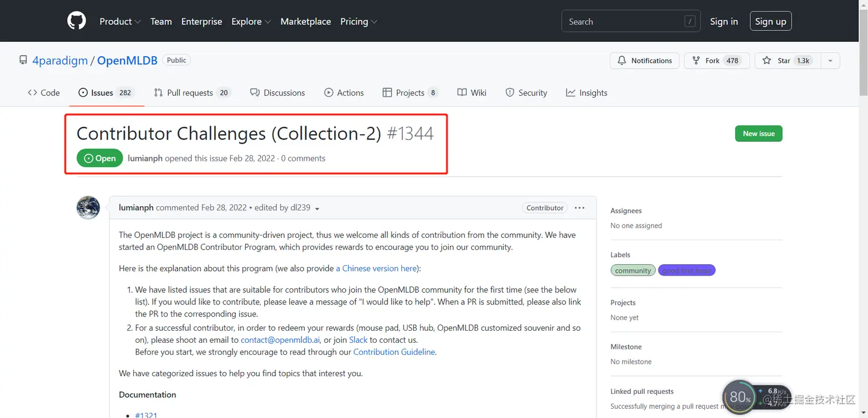The width and height of the screenshot is (868, 418).
Task: Click the issue number #1344
Action: 410,134
